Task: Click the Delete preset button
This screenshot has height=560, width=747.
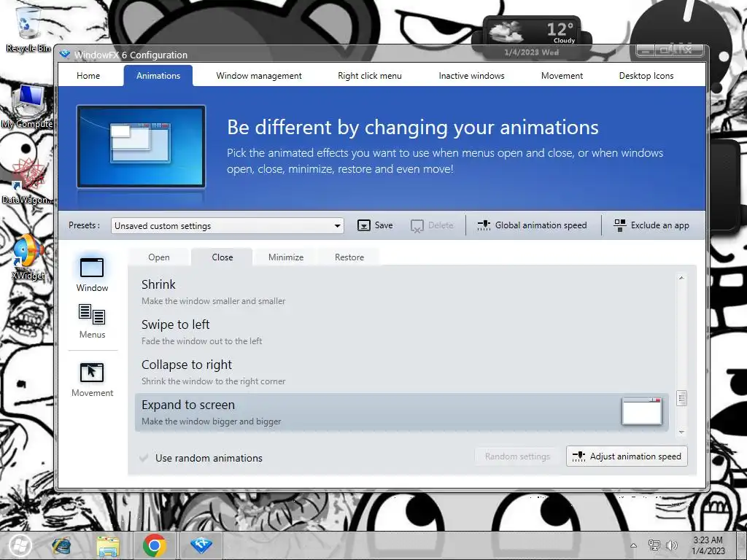Action: pyautogui.click(x=432, y=225)
